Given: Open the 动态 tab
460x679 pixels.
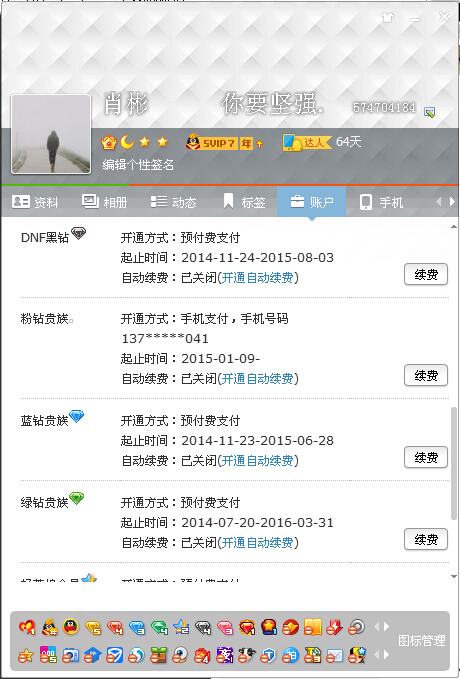Looking at the screenshot, I should point(173,202).
